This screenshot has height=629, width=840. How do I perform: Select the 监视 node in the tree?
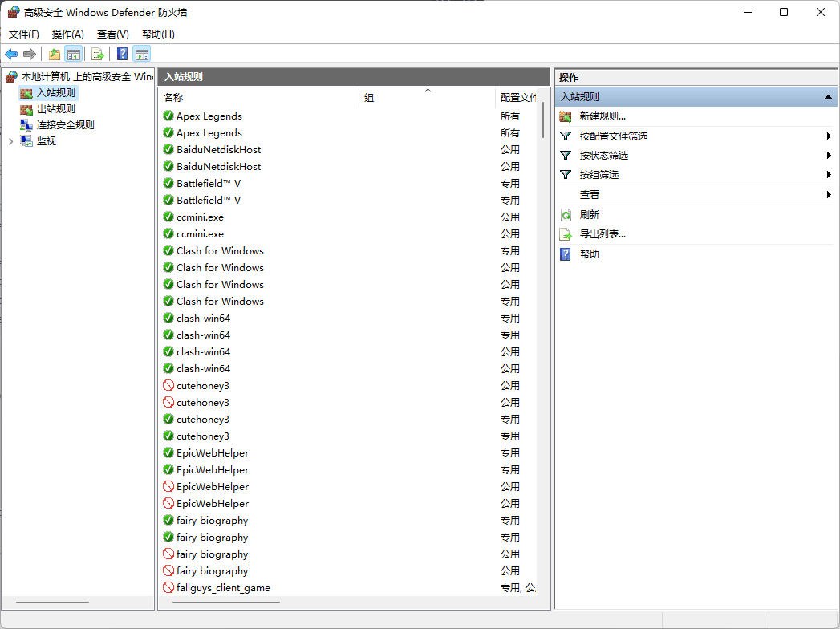pos(46,141)
